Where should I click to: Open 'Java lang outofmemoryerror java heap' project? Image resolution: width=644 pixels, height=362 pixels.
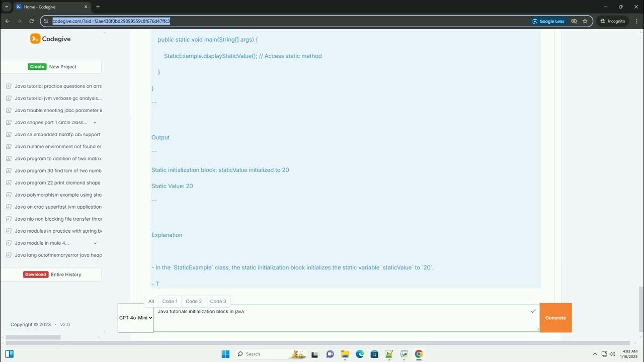pos(58,255)
